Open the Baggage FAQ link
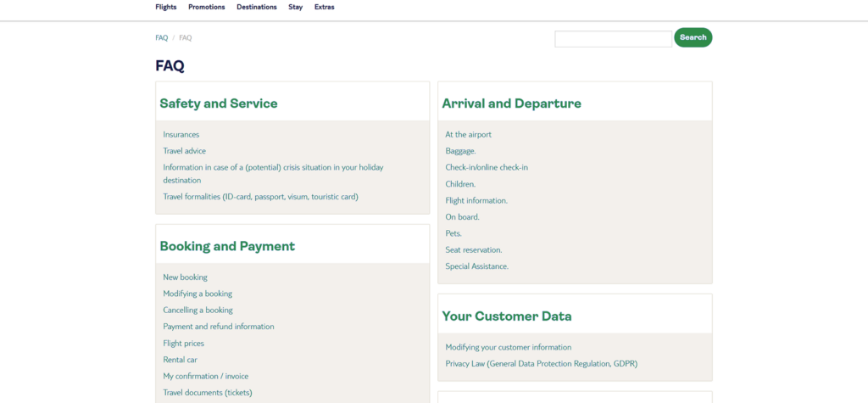The width and height of the screenshot is (868, 403). tap(460, 151)
